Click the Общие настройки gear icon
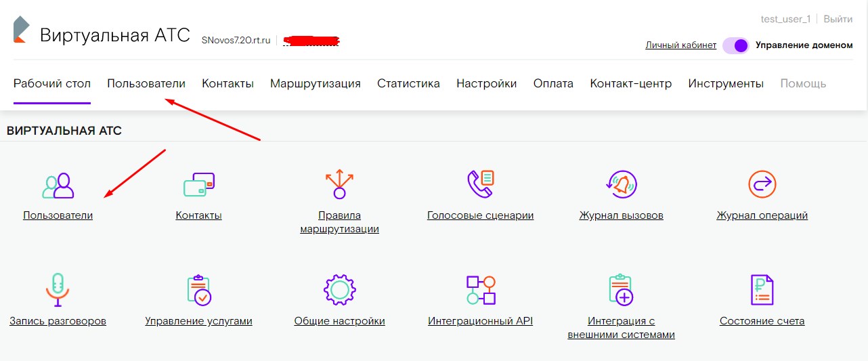 point(339,290)
